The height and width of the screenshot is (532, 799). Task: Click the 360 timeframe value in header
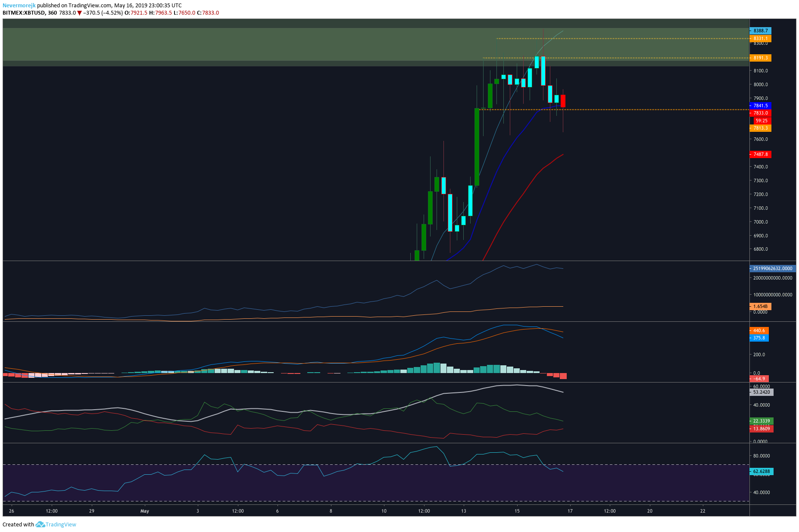52,13
